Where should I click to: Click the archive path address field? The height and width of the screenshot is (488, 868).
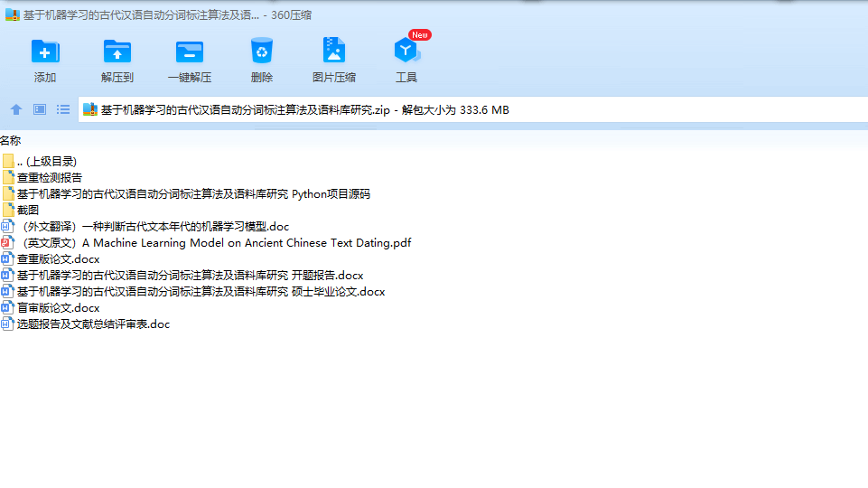click(473, 109)
